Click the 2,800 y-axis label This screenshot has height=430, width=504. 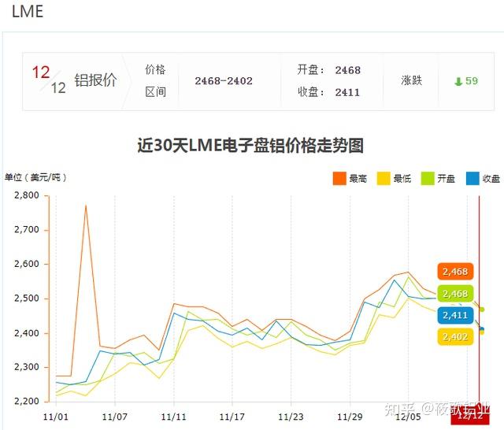(x=27, y=195)
